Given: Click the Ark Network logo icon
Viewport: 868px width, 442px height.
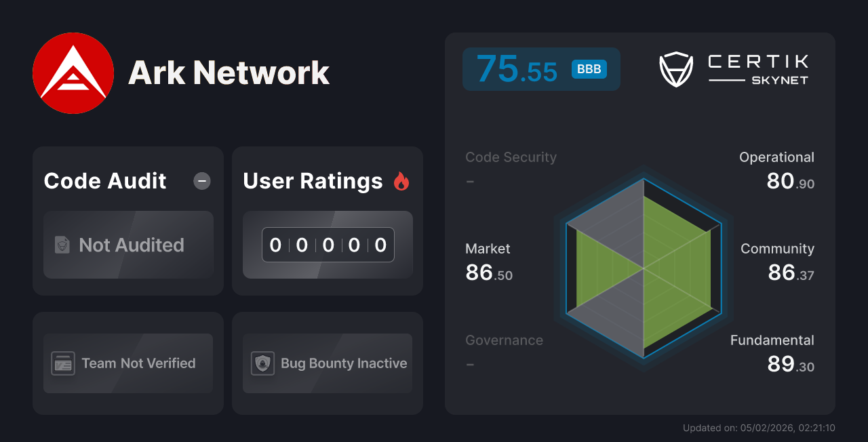Looking at the screenshot, I should click(73, 73).
